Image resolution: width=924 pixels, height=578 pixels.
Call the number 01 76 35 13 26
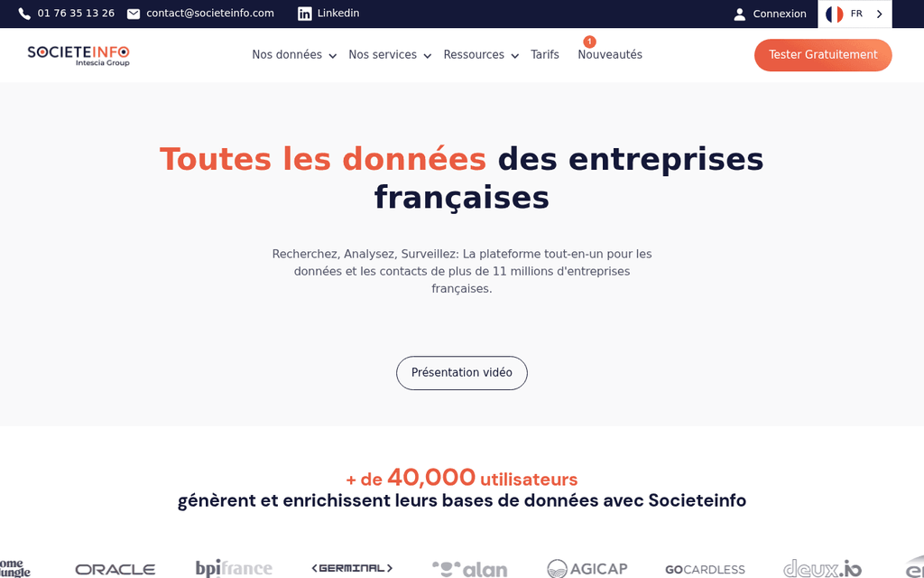(76, 13)
